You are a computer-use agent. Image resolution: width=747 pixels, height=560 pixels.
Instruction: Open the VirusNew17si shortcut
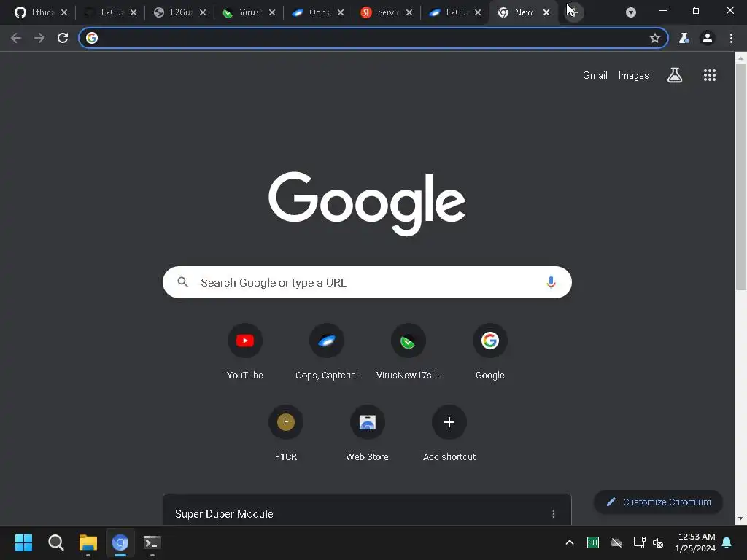click(x=408, y=352)
